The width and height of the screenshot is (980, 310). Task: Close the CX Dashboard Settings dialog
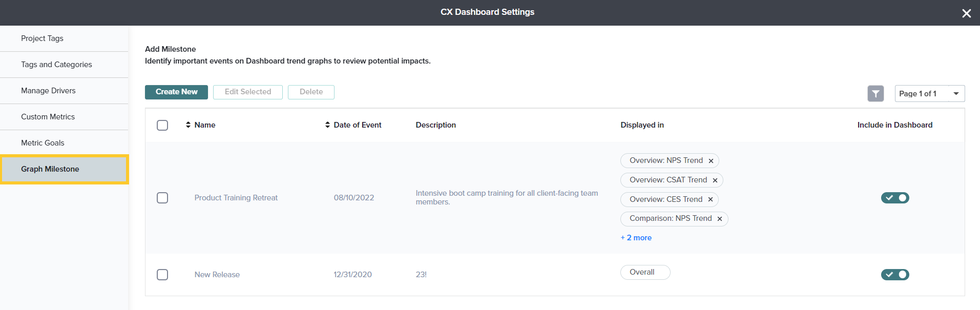click(x=966, y=13)
